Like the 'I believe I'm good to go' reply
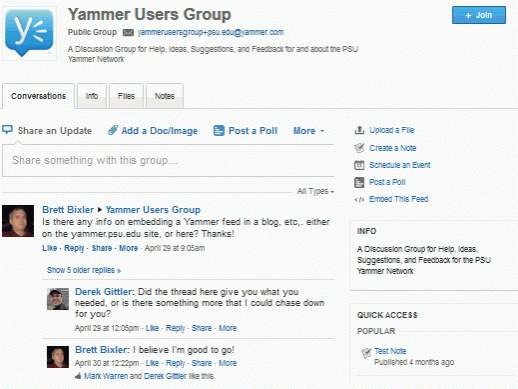The width and height of the screenshot is (518, 389). coord(152,363)
